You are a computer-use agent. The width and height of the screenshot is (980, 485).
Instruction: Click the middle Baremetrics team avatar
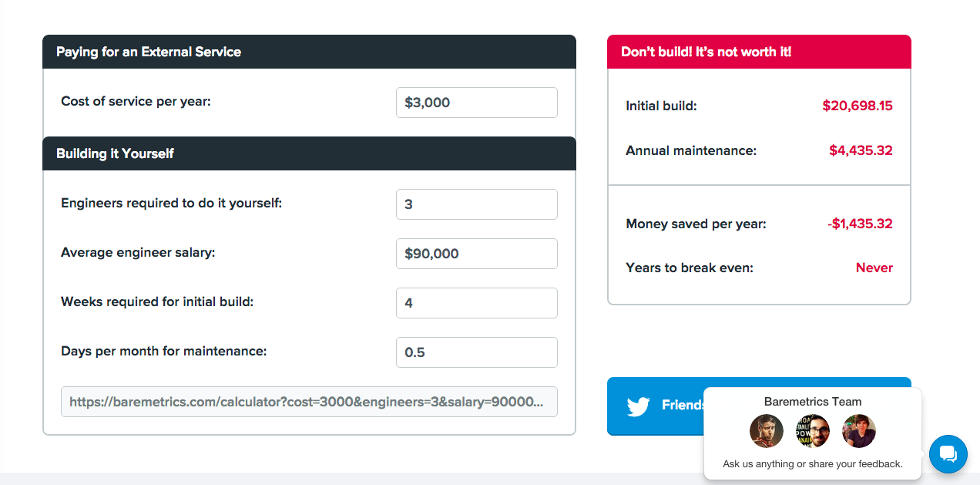tap(812, 431)
